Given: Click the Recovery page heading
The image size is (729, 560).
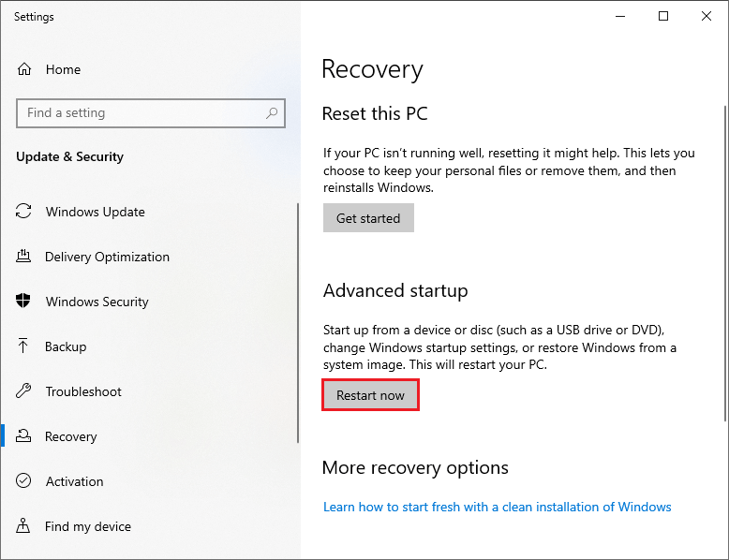Looking at the screenshot, I should tap(372, 69).
